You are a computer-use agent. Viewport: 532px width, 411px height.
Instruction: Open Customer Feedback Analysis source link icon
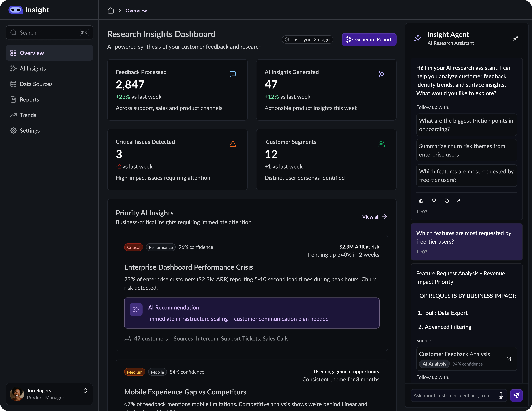509,359
